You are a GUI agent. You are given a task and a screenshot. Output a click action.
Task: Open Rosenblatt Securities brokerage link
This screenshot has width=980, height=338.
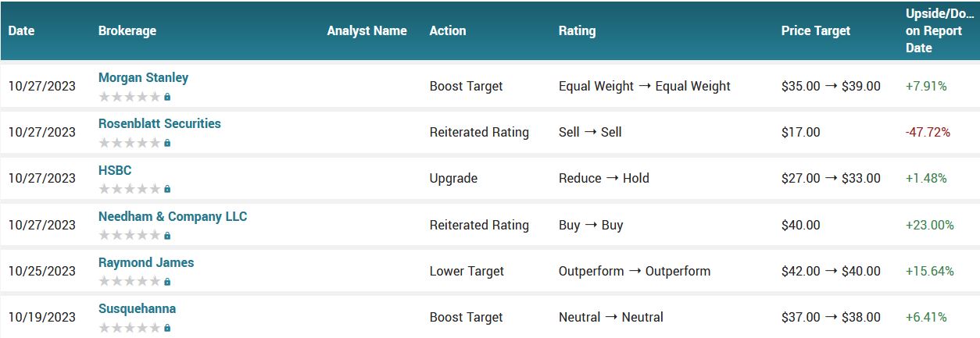pos(159,123)
